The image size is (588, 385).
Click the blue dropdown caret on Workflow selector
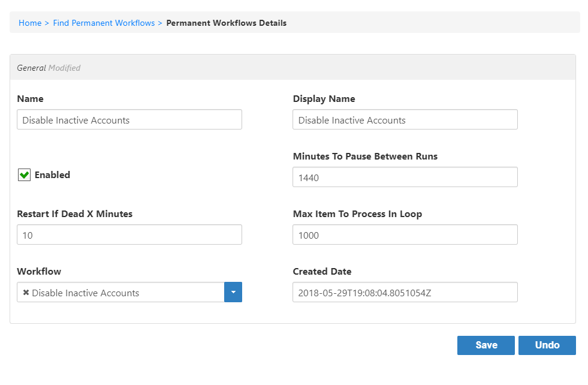tap(233, 292)
